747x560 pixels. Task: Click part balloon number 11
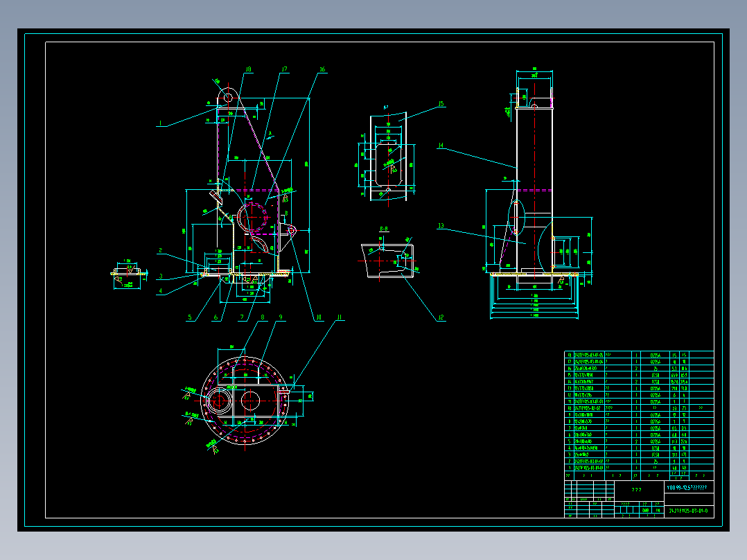point(340,317)
